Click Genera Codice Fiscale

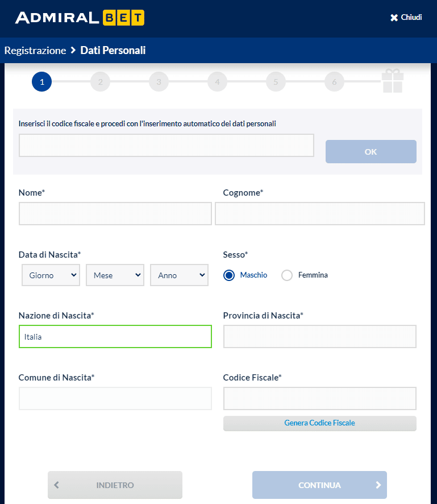point(319,423)
